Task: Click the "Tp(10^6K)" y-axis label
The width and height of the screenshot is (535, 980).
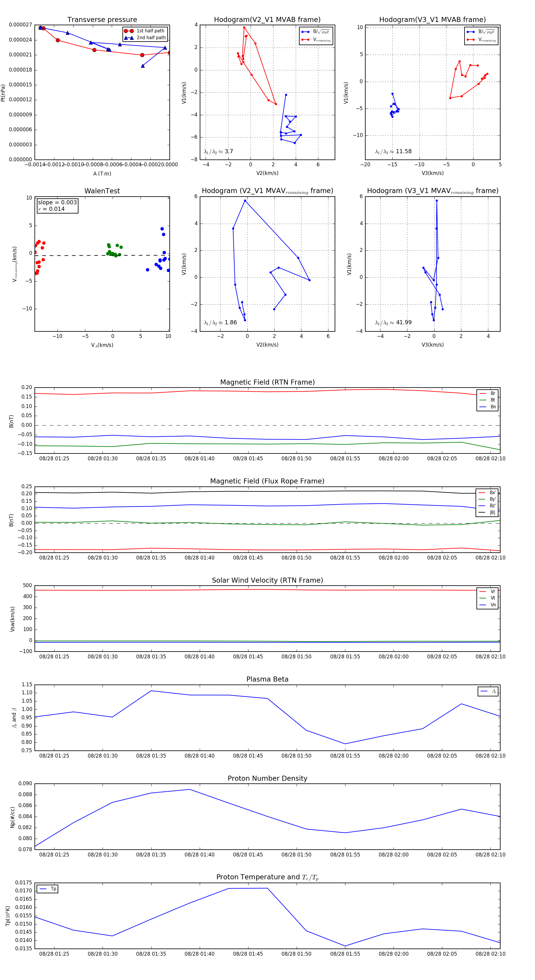Action: [8, 916]
